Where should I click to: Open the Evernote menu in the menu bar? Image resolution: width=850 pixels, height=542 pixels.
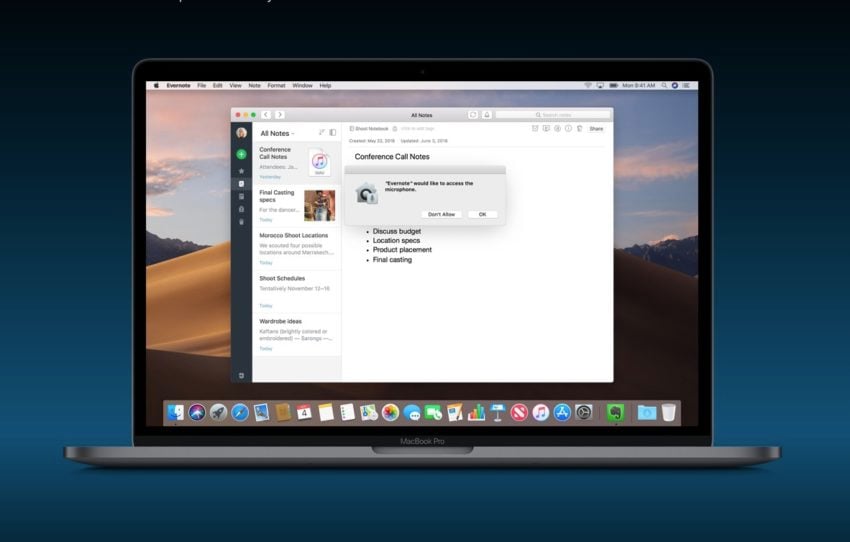[178, 86]
